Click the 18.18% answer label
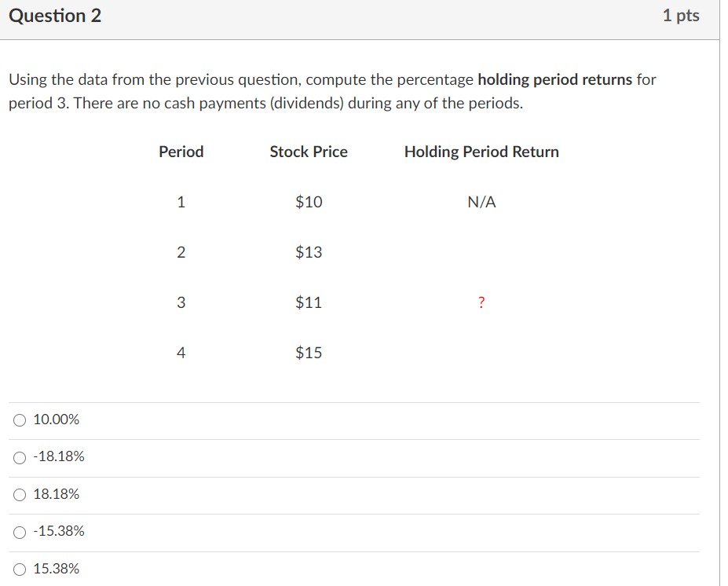Viewport: 728px width, 586px height. click(56, 494)
